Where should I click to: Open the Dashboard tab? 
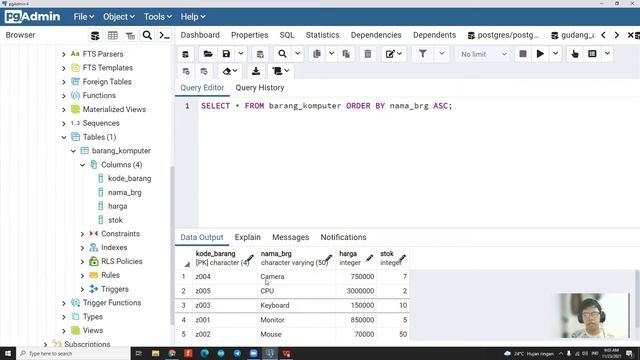[200, 35]
